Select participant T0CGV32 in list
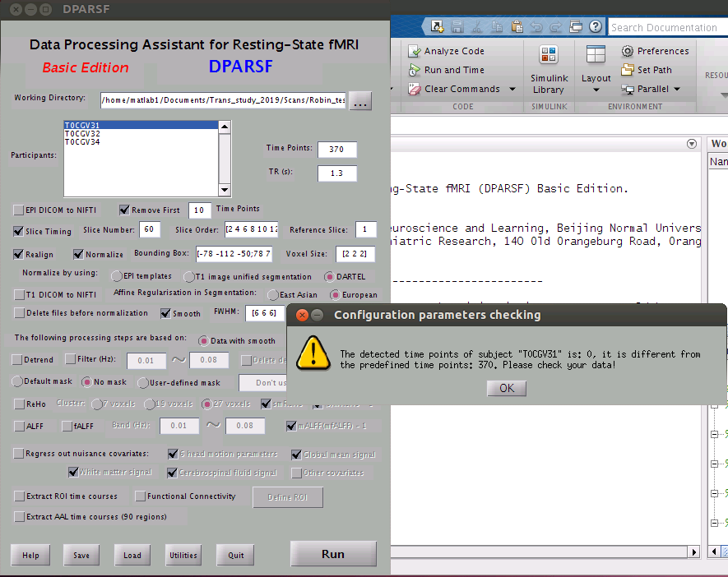The image size is (728, 577). (x=141, y=134)
